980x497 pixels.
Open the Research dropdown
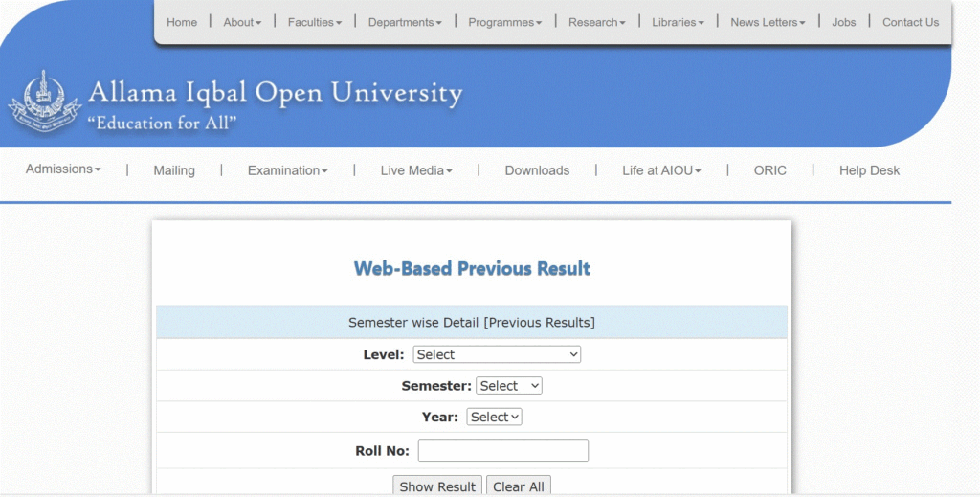tap(597, 23)
